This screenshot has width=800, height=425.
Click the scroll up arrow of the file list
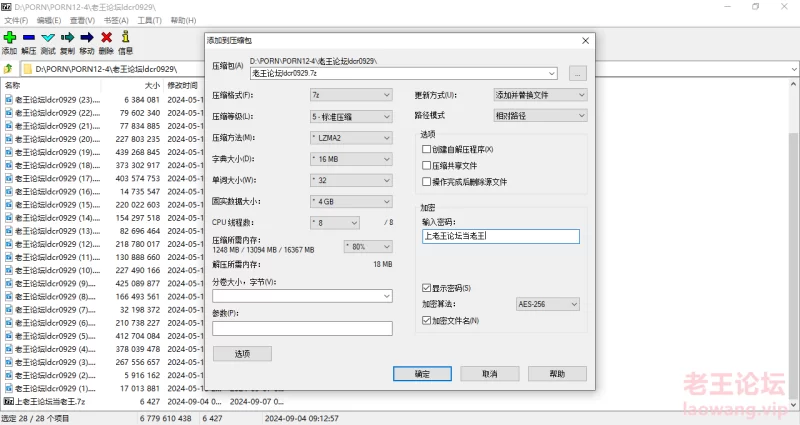(793, 84)
